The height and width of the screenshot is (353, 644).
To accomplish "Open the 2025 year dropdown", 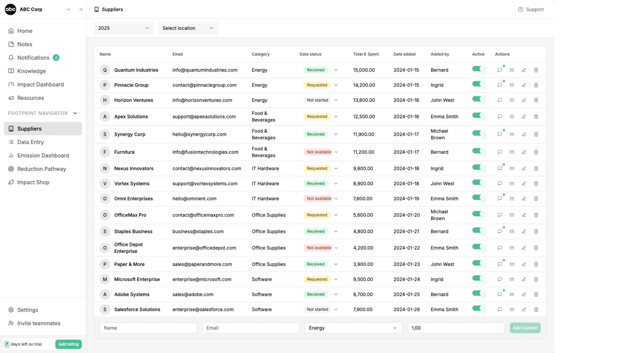I will [x=124, y=28].
